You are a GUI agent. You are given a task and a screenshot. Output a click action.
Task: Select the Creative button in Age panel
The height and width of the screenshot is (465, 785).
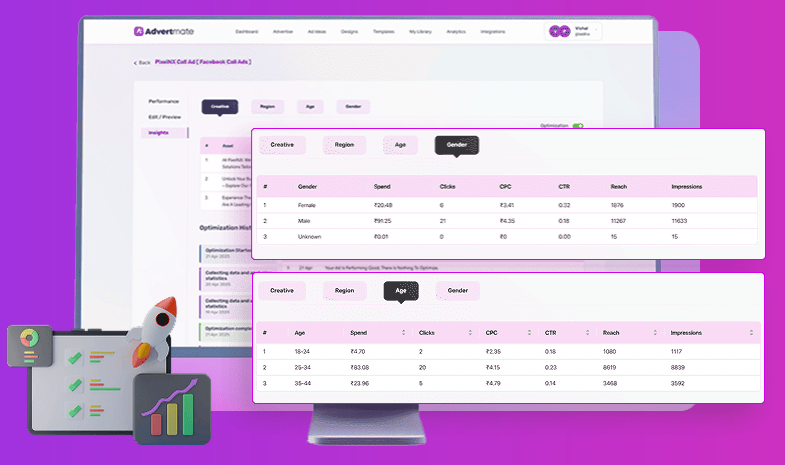pos(282,291)
